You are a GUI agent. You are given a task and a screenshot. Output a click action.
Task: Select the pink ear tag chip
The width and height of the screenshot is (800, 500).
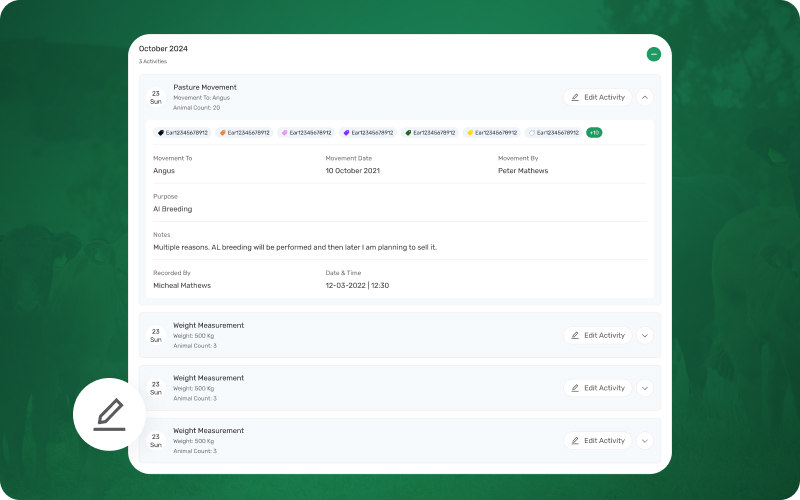(306, 132)
